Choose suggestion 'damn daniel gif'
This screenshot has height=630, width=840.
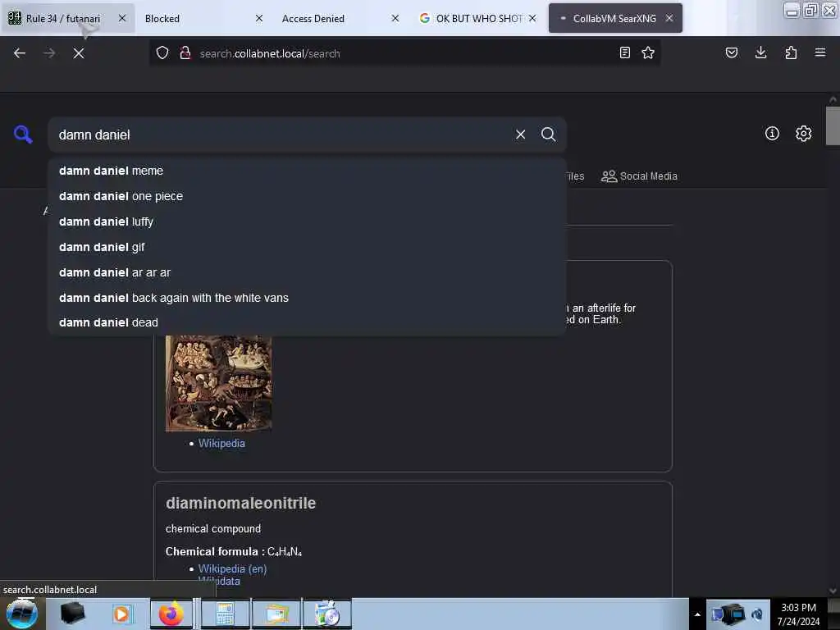click(307, 247)
